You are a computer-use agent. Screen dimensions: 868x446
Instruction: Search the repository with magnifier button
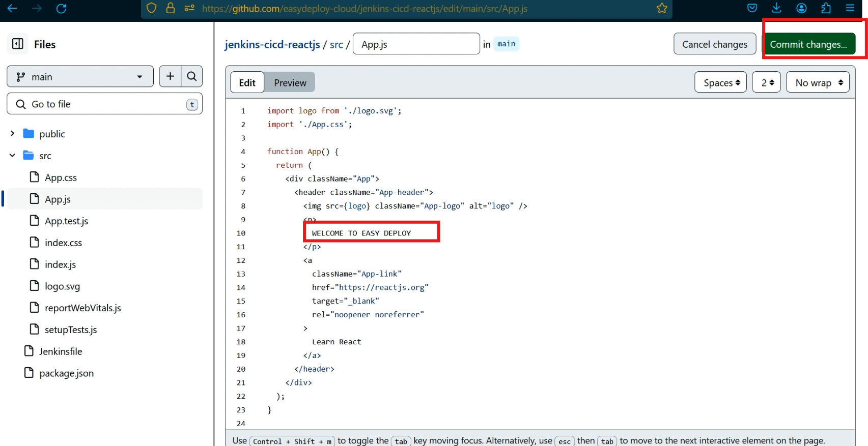(x=192, y=76)
